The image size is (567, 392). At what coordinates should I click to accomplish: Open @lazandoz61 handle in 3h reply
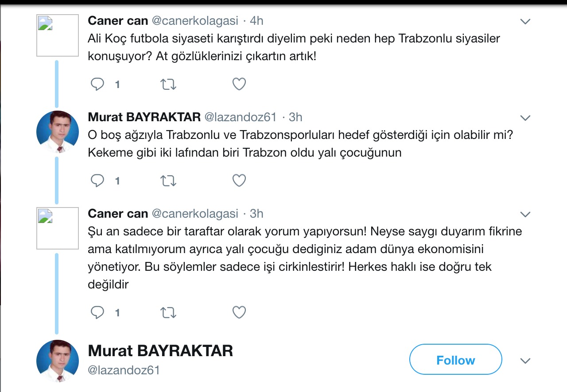[x=240, y=117]
